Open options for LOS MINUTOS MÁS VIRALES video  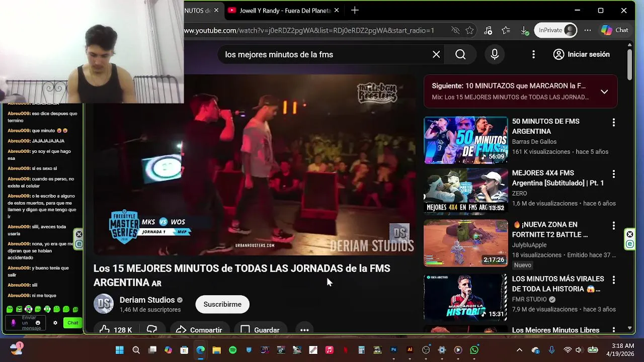(613, 280)
